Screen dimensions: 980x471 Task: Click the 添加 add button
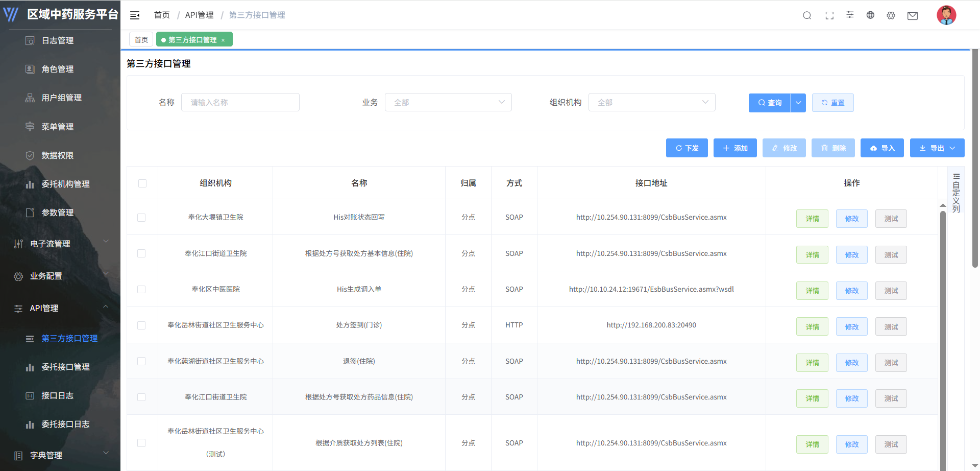[x=735, y=148]
